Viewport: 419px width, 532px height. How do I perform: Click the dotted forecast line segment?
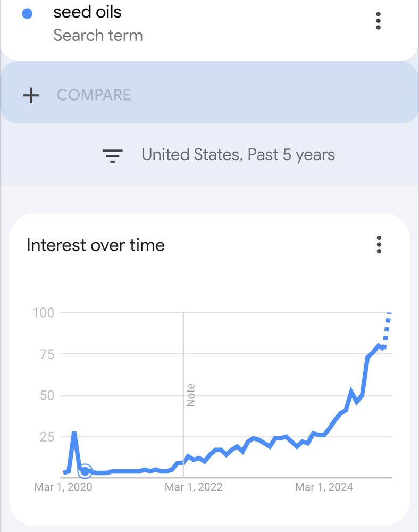pyautogui.click(x=387, y=330)
